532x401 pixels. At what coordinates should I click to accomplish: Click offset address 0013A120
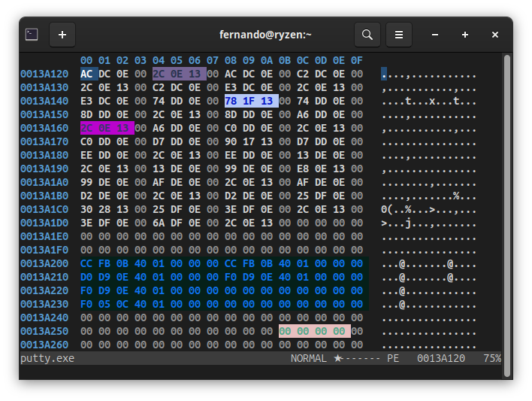click(44, 74)
